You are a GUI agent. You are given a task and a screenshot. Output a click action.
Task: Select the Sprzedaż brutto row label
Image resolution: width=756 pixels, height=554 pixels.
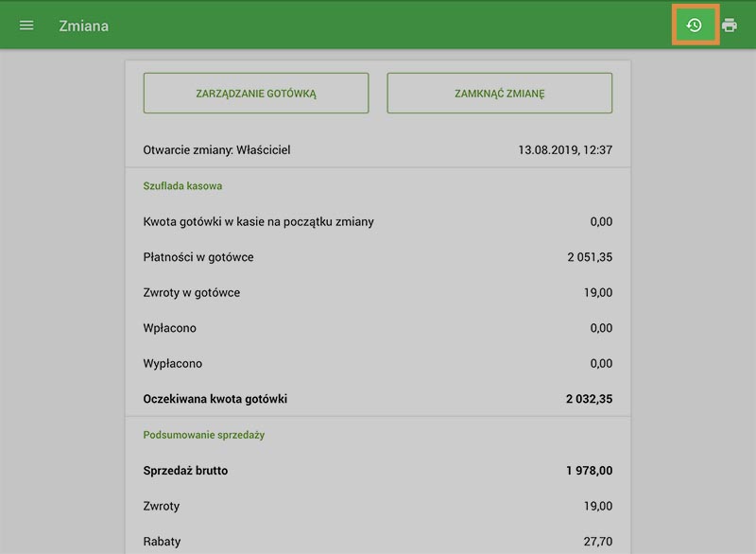pyautogui.click(x=185, y=471)
